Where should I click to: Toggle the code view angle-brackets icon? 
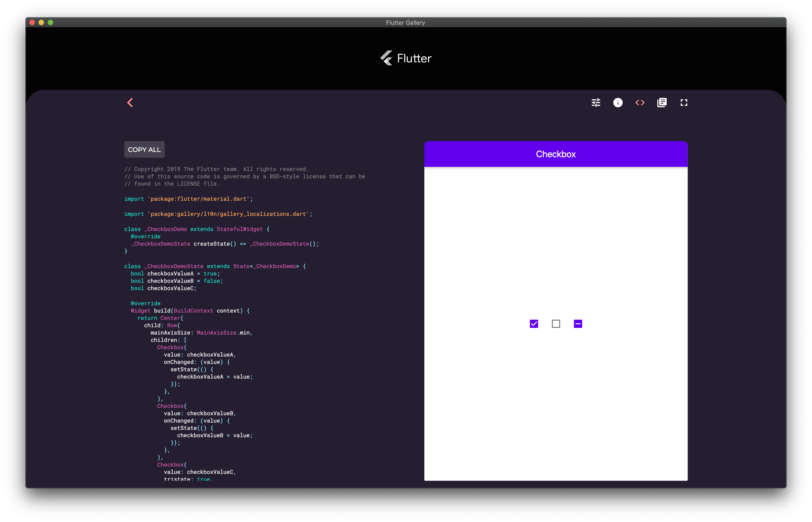tap(640, 103)
